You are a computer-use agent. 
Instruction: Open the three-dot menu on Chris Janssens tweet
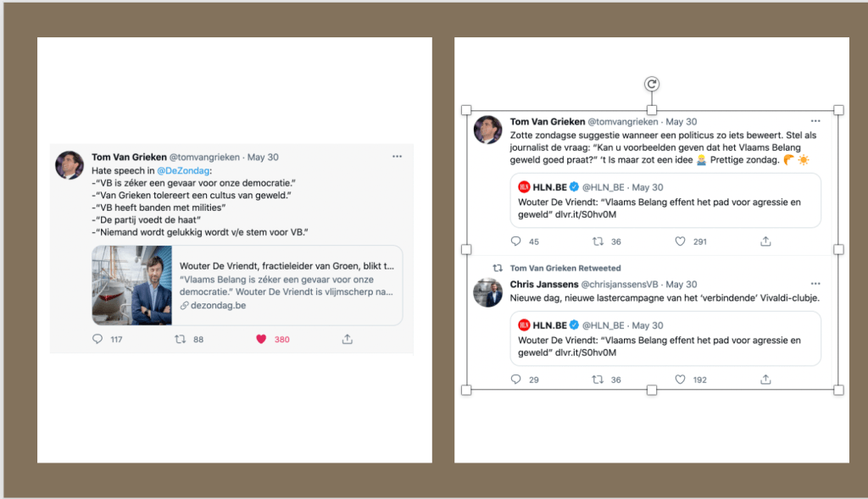pos(815,283)
